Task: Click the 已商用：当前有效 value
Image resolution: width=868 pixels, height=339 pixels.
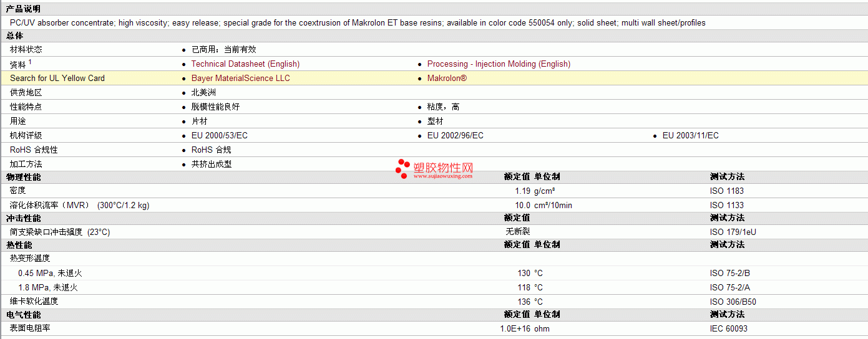Action: point(224,49)
